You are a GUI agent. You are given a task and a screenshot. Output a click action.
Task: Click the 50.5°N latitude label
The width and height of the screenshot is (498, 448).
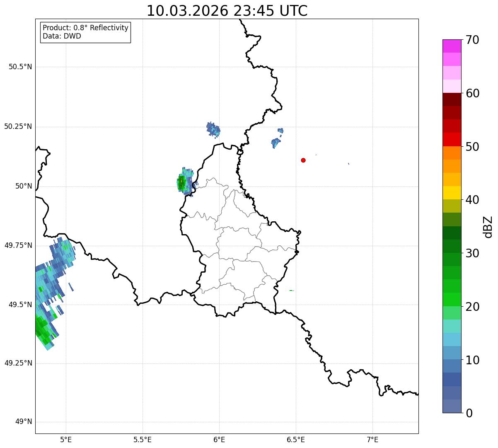20,67
